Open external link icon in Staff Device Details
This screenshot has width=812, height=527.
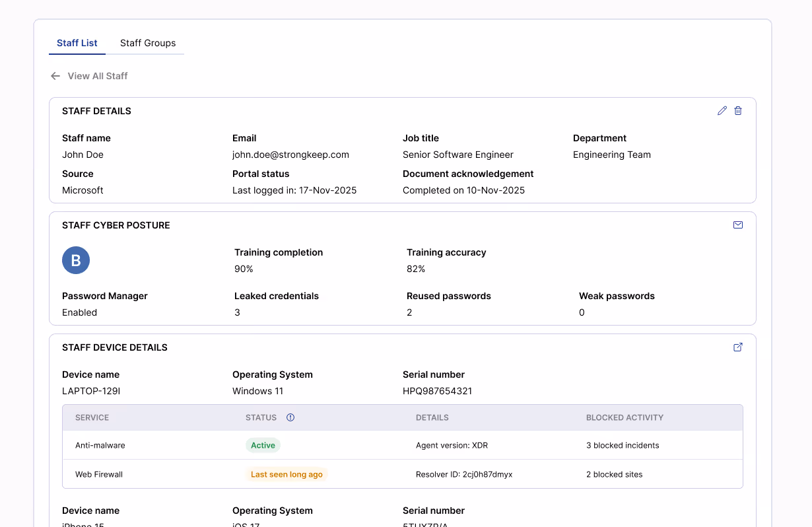(738, 347)
